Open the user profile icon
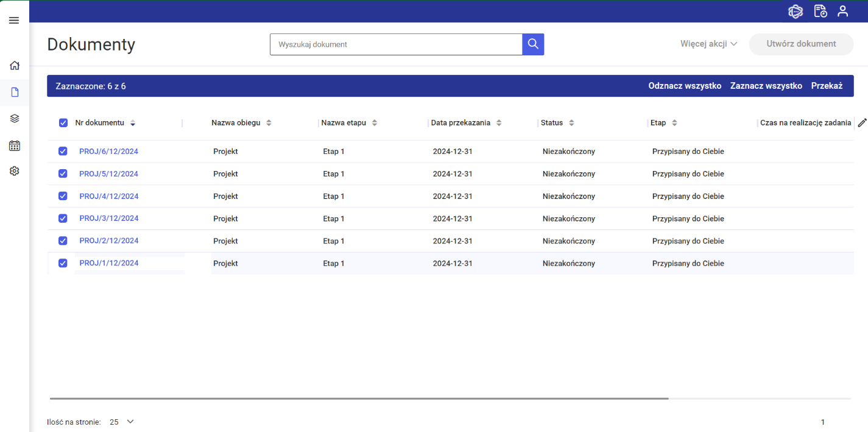This screenshot has height=432, width=868. (842, 11)
